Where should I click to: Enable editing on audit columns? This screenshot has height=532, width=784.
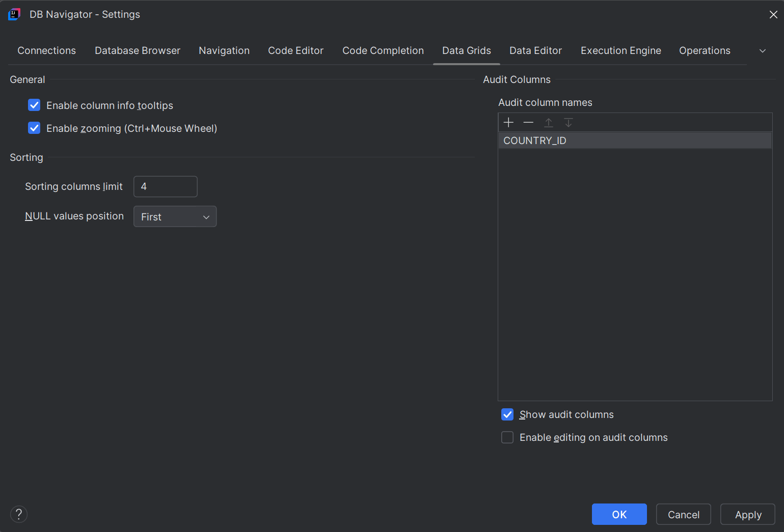(x=507, y=437)
